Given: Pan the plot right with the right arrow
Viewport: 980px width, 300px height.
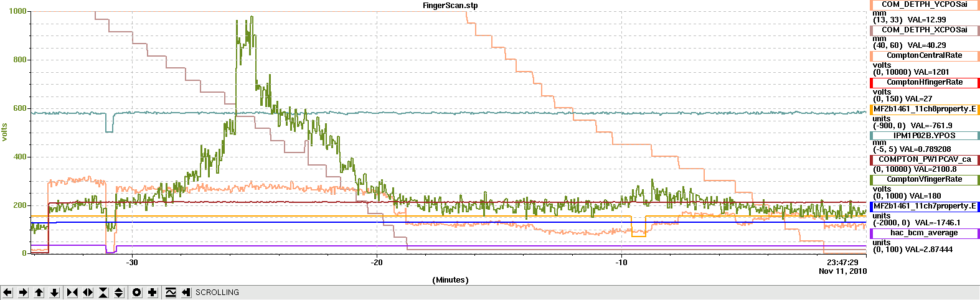Looking at the screenshot, I should 23,293.
